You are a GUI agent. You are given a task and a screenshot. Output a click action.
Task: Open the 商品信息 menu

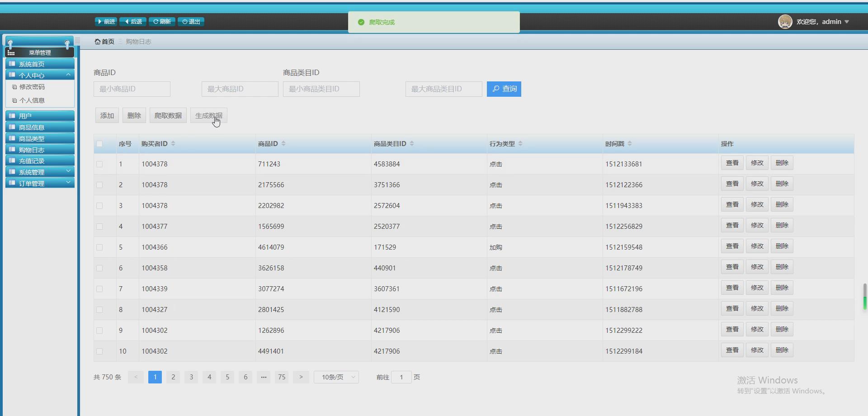pos(40,127)
